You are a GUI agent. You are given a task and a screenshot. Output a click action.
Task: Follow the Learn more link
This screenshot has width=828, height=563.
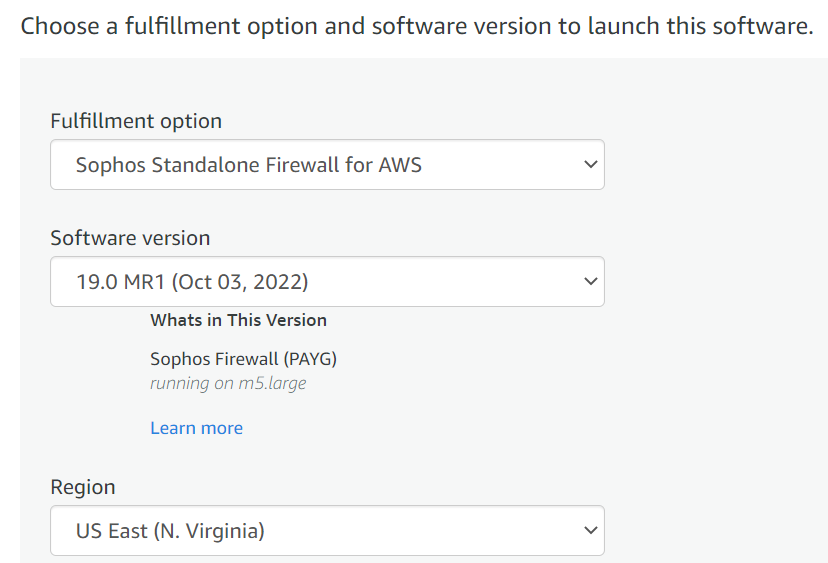coord(196,428)
